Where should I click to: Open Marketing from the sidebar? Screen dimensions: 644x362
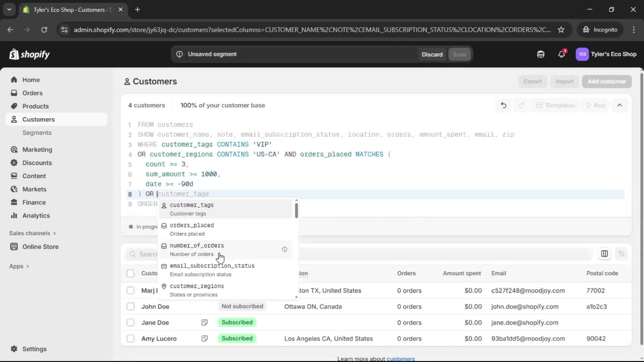pos(38,149)
